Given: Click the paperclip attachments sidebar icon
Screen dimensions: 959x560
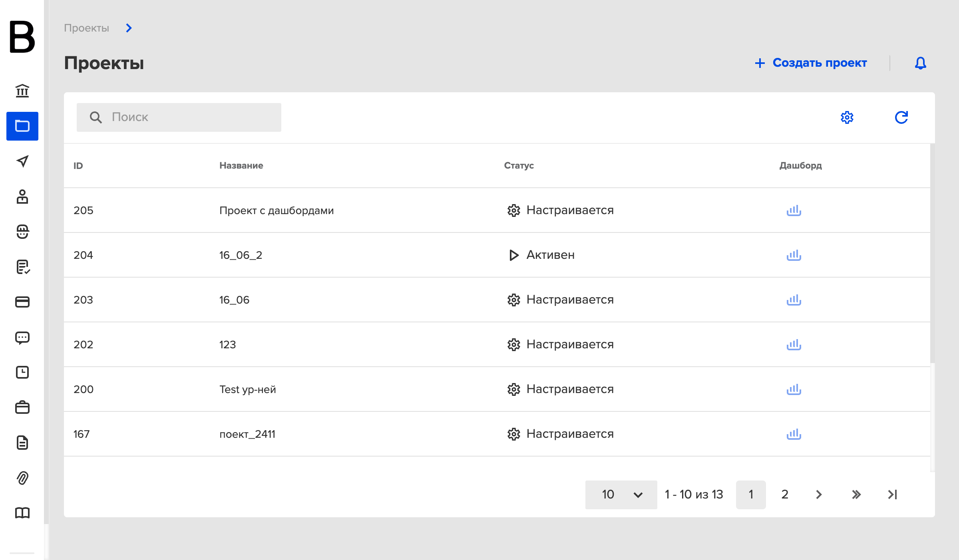Looking at the screenshot, I should coord(22,478).
